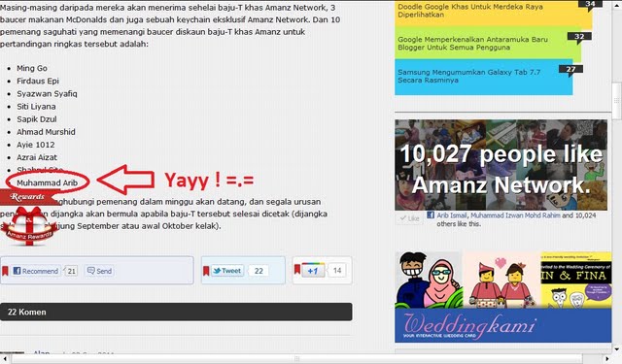Open the Doodle Google Khas Untuk Merdeka article
The width and height of the screenshot is (622, 364).
point(470,11)
